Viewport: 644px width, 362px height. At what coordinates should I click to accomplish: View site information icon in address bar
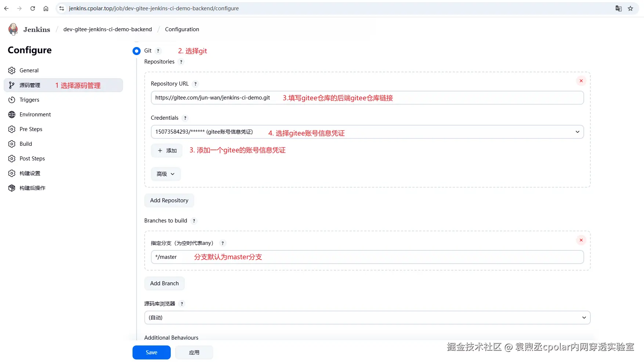(62, 8)
